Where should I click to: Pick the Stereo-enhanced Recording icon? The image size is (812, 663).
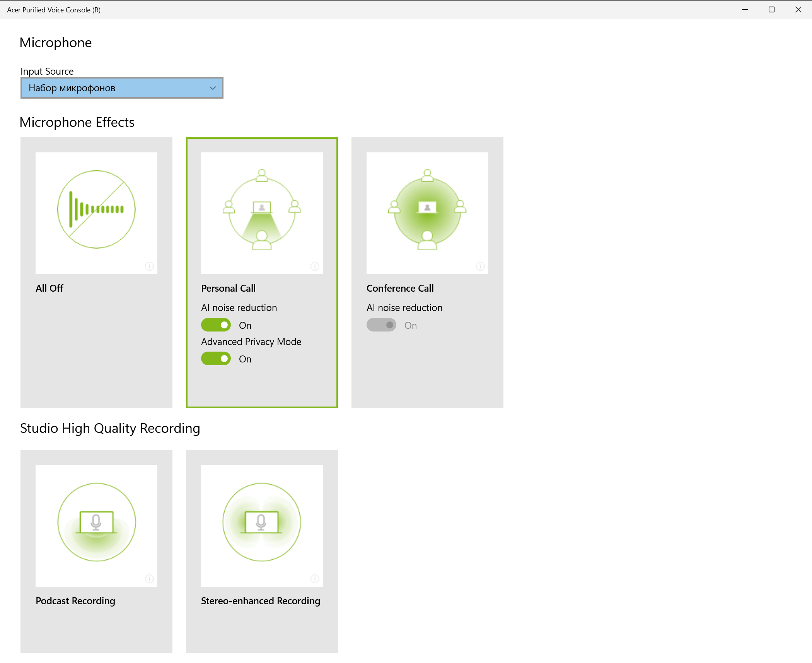click(262, 522)
